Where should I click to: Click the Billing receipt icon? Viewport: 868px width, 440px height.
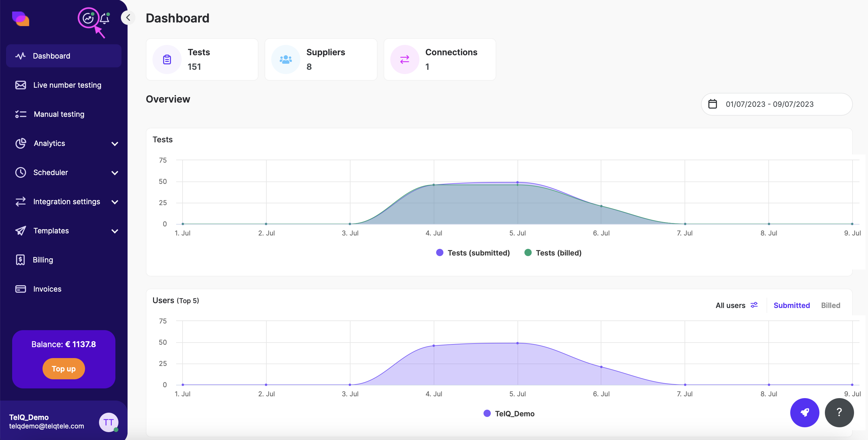tap(20, 260)
